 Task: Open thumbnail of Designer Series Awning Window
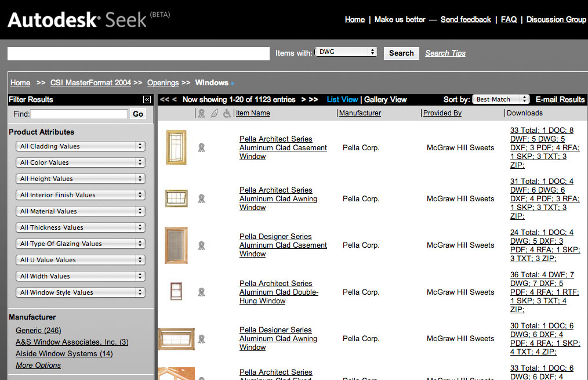[x=176, y=339]
